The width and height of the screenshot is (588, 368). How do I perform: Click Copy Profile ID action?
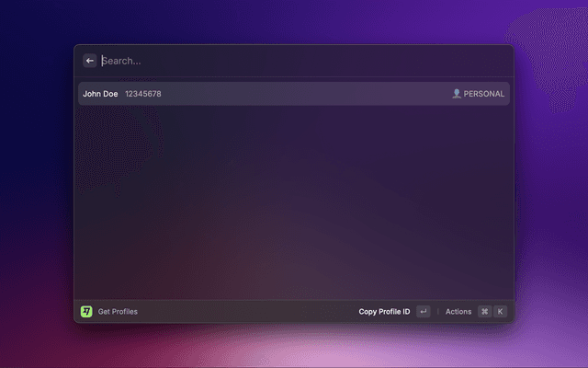(x=384, y=312)
